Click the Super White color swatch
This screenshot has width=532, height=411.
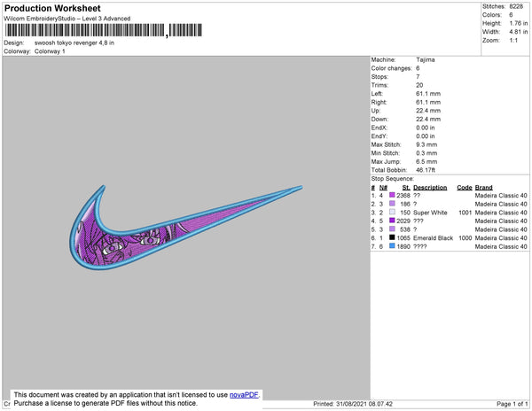392,212
